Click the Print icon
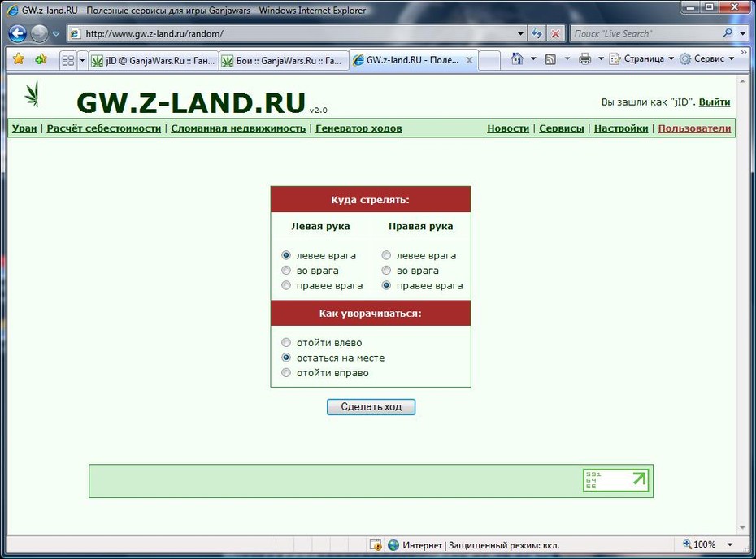Viewport: 756px width, 559px height. point(584,58)
